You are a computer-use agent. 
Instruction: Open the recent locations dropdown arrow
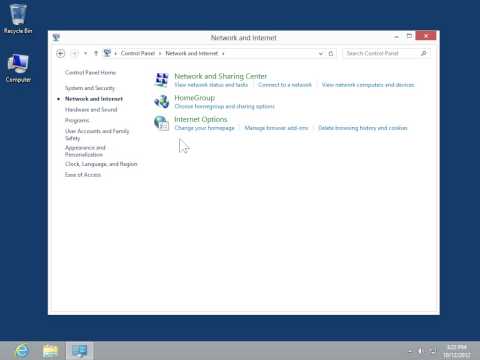click(x=86, y=53)
